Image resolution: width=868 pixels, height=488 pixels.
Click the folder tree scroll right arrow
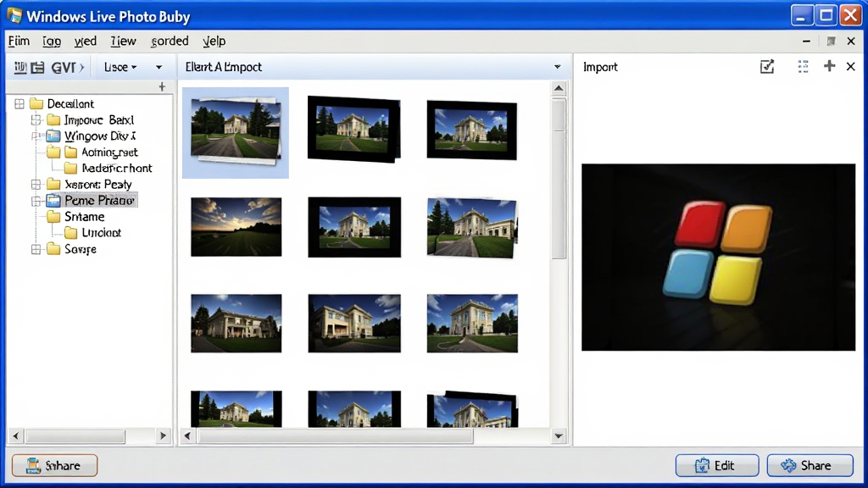[x=163, y=436]
